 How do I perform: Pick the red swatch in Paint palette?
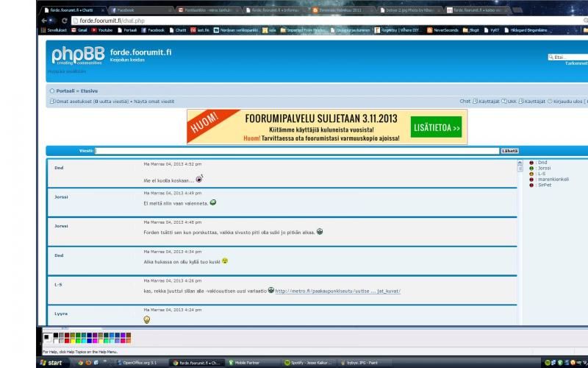[x=67, y=341]
